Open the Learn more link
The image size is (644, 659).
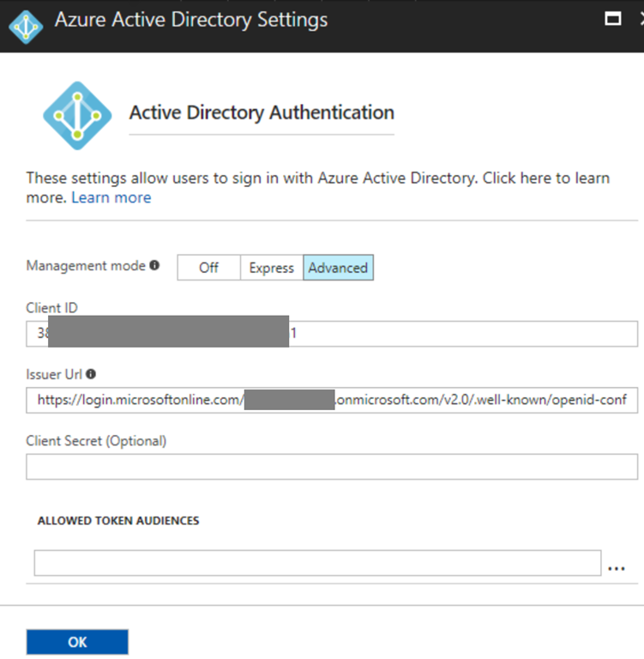tap(111, 198)
